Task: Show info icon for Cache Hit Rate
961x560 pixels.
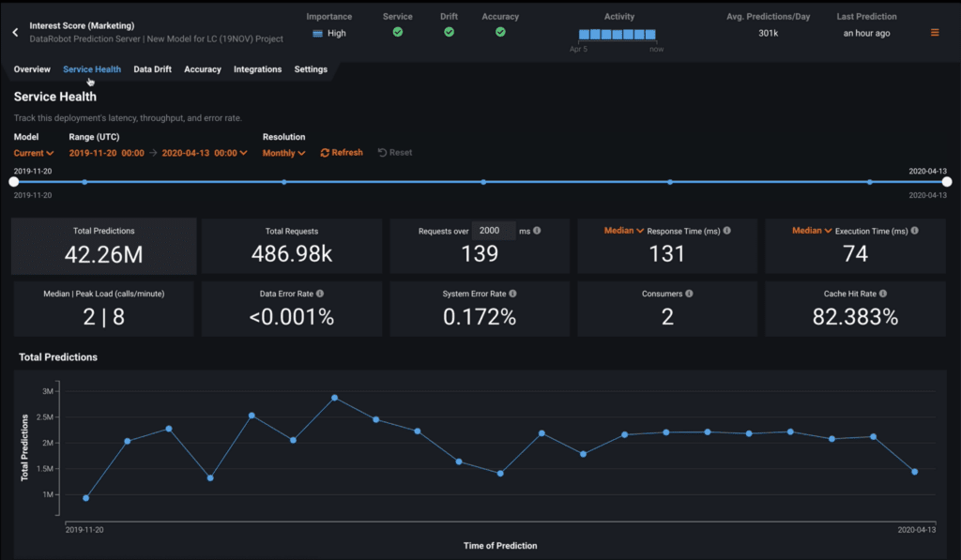Action: (883, 294)
